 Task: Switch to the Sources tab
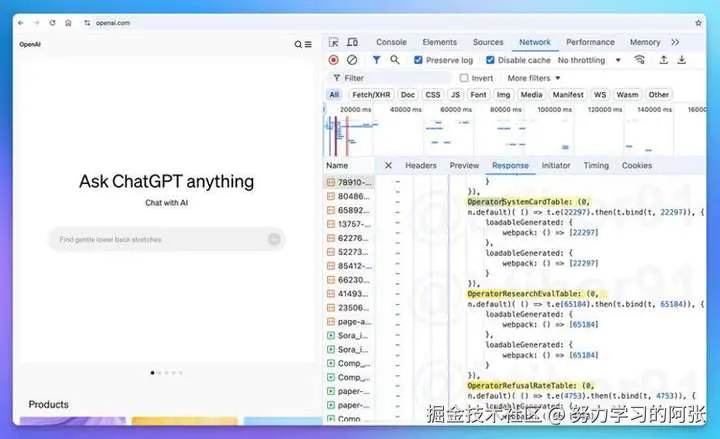click(488, 42)
